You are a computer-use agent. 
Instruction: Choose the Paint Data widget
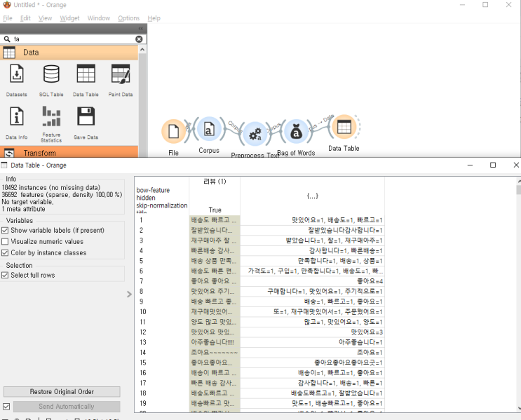121,80
